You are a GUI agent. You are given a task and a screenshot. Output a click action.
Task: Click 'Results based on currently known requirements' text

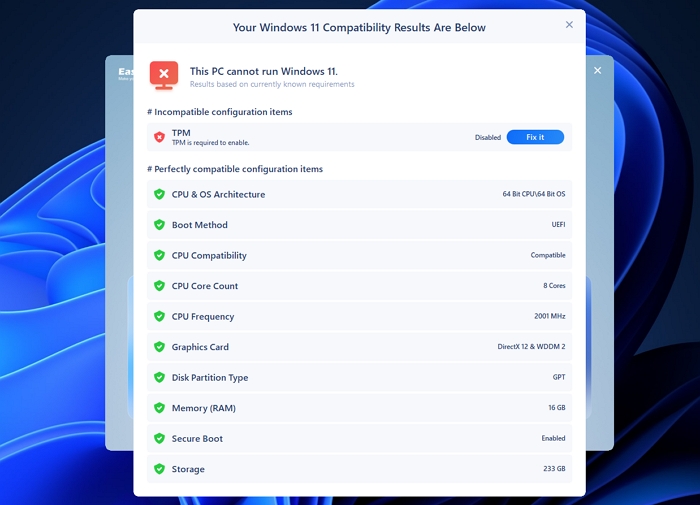coord(272,84)
